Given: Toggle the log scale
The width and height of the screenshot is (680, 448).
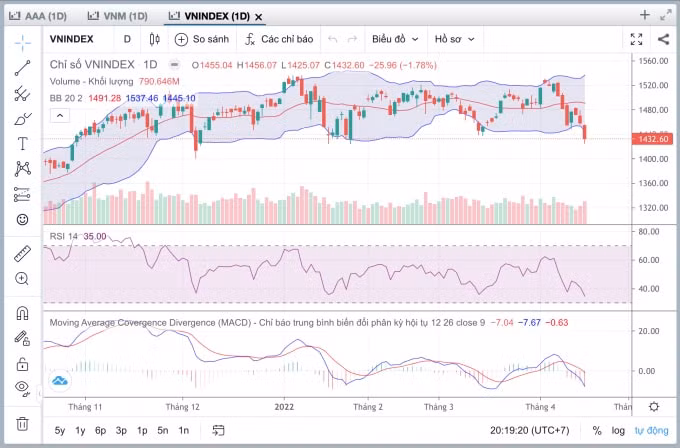Looking at the screenshot, I should (x=618, y=431).
